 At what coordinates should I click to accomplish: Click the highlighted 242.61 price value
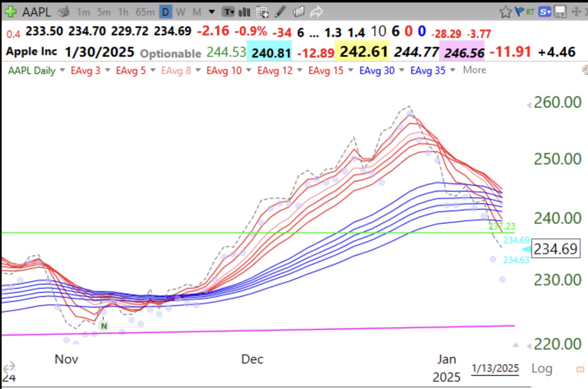tap(363, 52)
